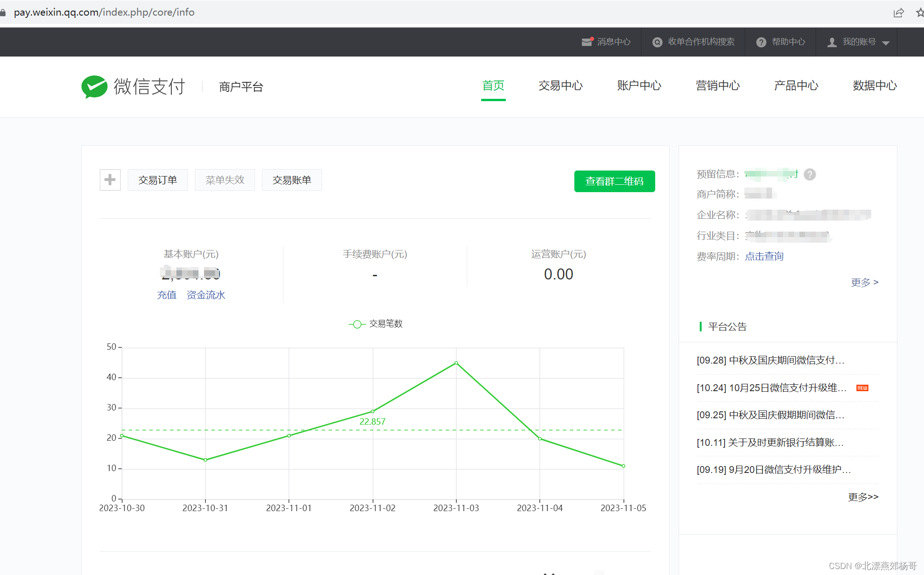The width and height of the screenshot is (924, 575).
Task: Click the my account user icon
Action: click(x=832, y=42)
